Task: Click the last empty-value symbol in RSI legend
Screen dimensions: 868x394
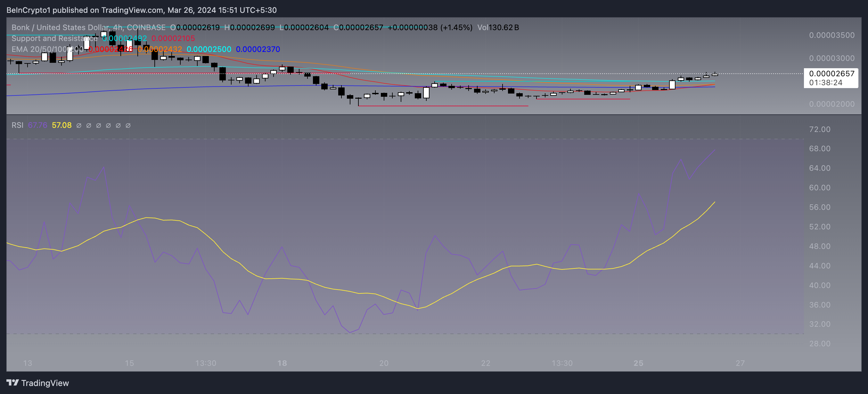Action: coord(128,125)
